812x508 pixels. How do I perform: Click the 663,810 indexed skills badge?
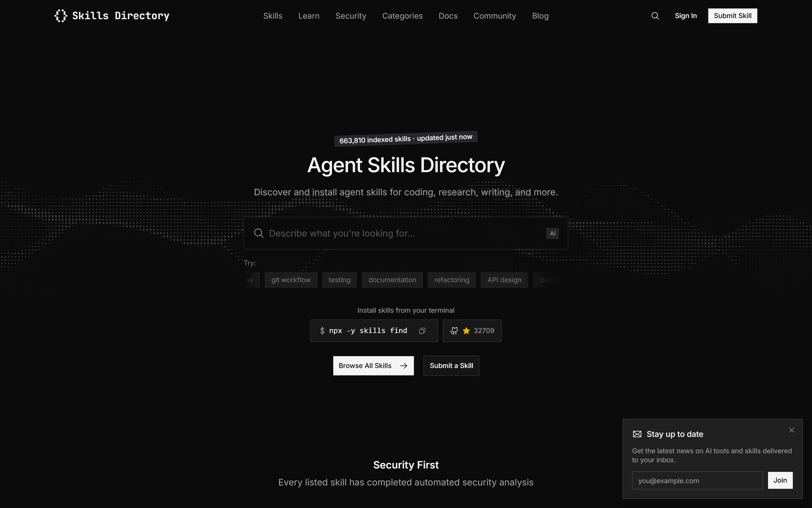pos(406,138)
